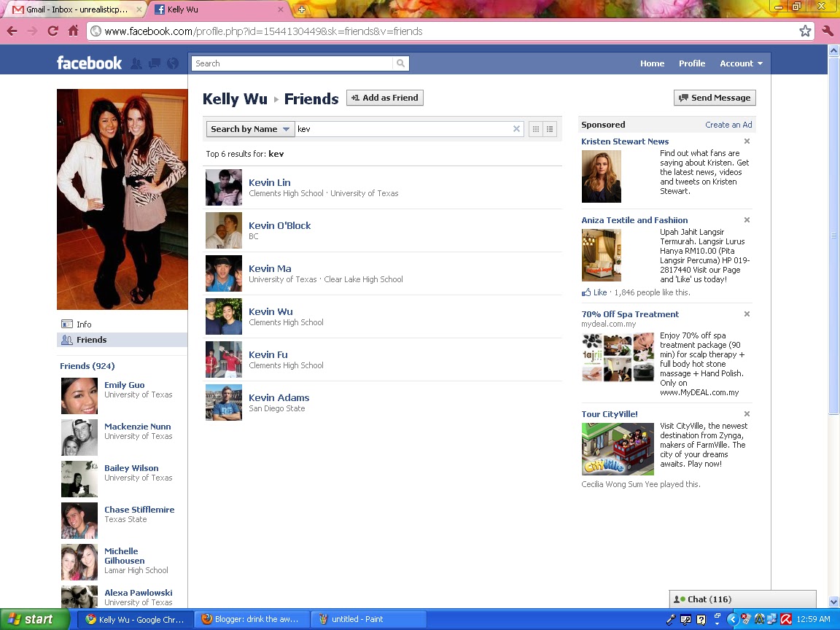Toggle list view for friend results
Screen dimensions: 840x630
(x=550, y=128)
